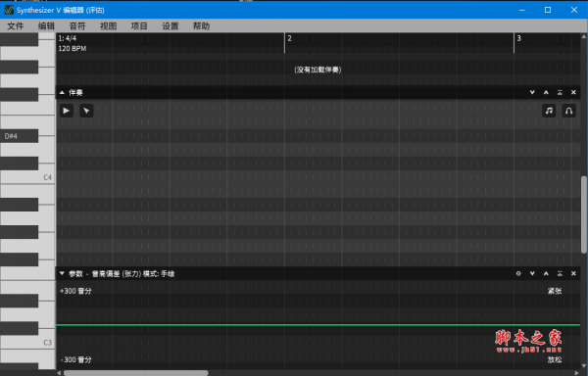The width and height of the screenshot is (588, 376).
Task: Click the 1: 4/4 time signature marker
Action: point(68,38)
